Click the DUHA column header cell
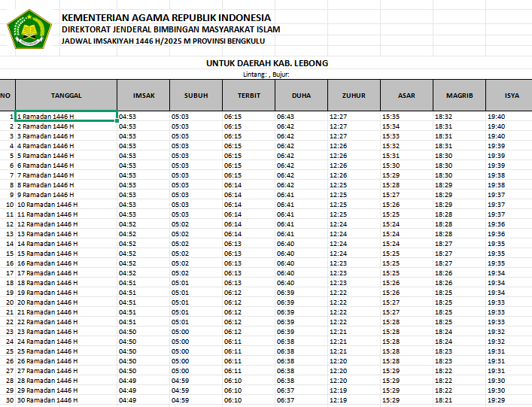 (301, 96)
